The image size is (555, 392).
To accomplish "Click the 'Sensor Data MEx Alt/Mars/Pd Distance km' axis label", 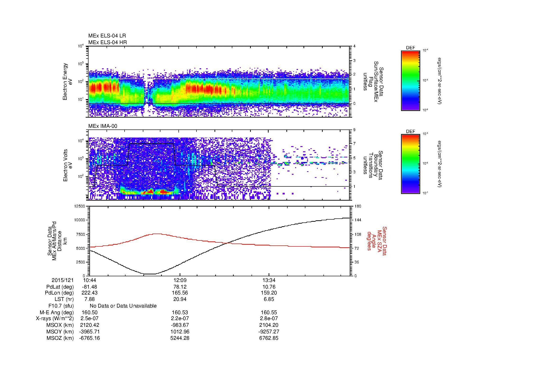I will pos(57,241).
